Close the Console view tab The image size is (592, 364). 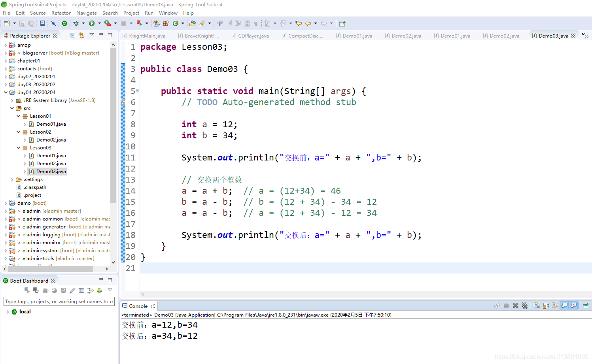(x=153, y=306)
